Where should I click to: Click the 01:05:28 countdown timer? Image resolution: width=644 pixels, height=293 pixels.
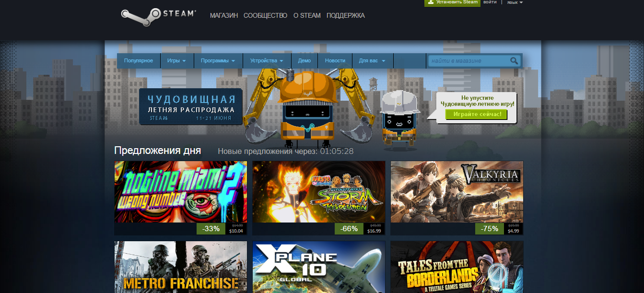click(337, 152)
